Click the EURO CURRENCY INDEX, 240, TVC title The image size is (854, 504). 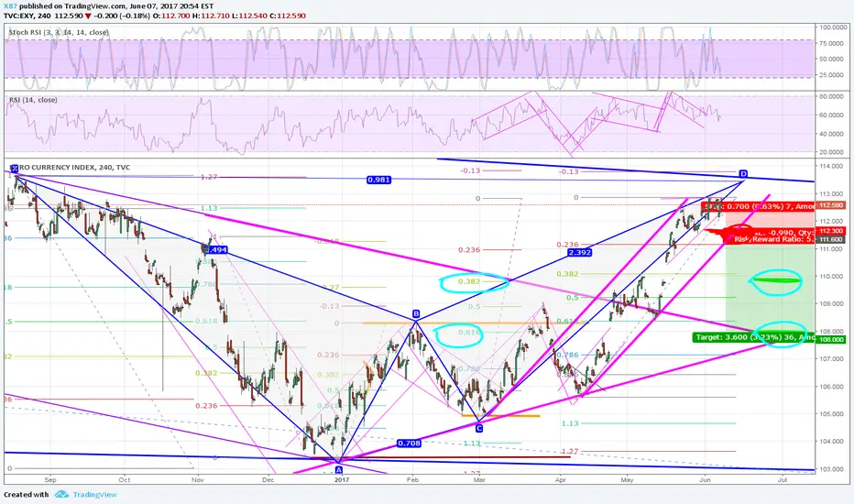tap(70, 168)
